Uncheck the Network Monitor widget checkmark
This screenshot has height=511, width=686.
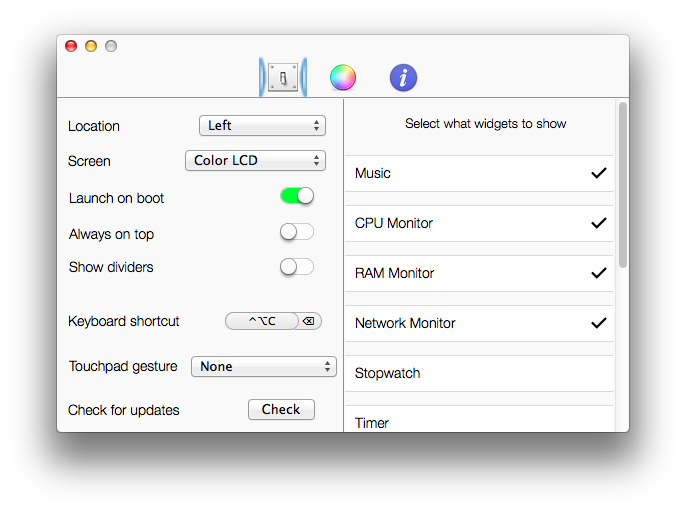598,323
